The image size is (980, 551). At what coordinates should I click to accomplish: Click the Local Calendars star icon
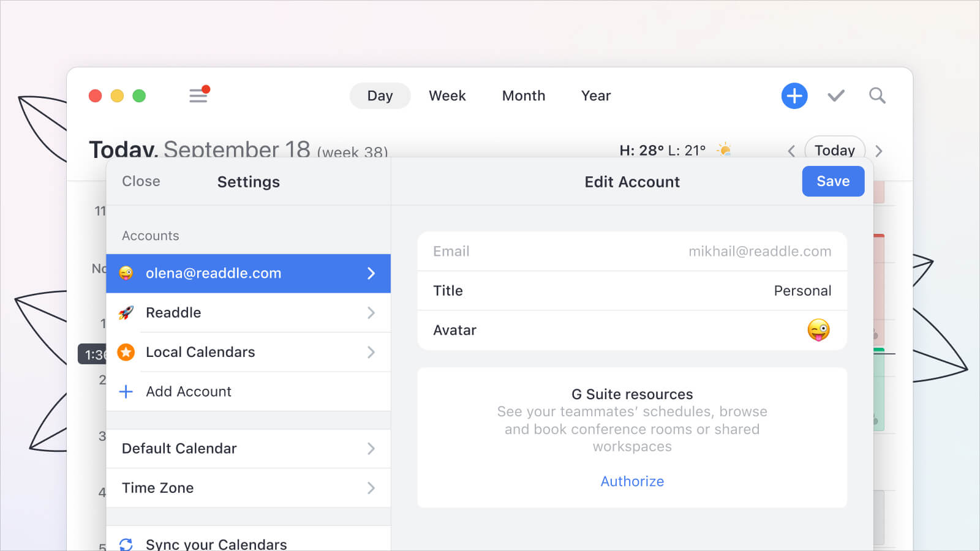coord(126,352)
